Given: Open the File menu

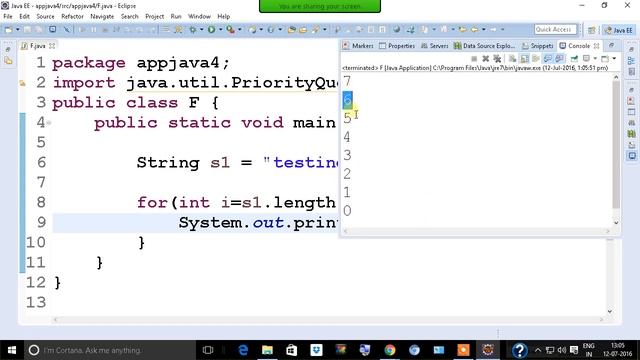Looking at the screenshot, I should [8, 16].
